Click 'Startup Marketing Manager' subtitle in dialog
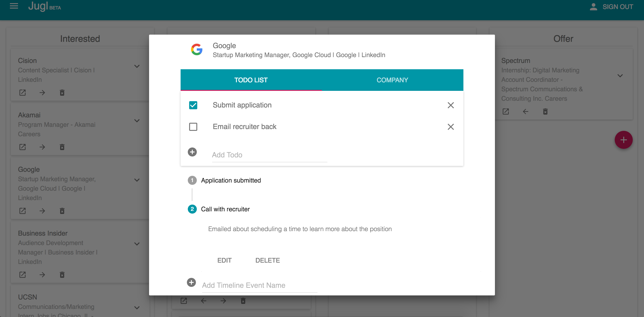 (x=299, y=55)
